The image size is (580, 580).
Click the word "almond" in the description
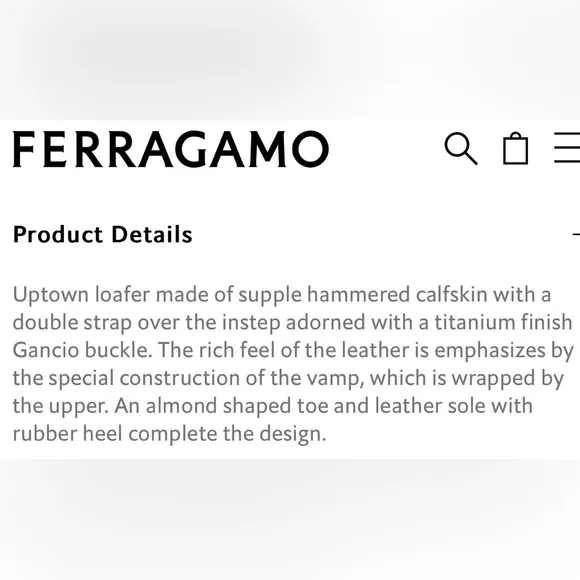tap(181, 406)
